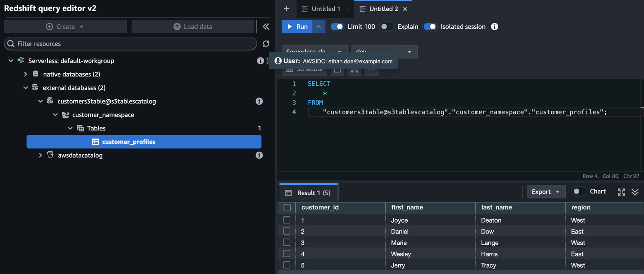Check the select-all rows checkbox
This screenshot has height=274, width=644.
pos(287,207)
